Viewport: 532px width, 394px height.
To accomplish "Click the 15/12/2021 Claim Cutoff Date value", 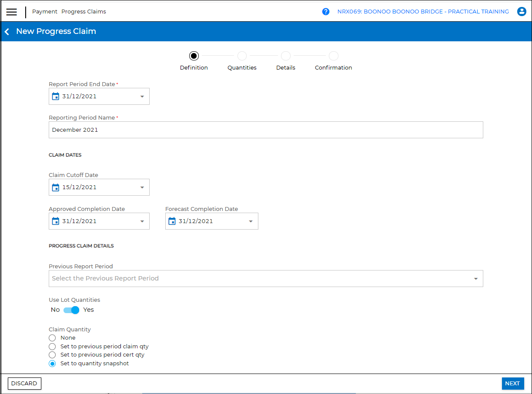I will (x=79, y=187).
